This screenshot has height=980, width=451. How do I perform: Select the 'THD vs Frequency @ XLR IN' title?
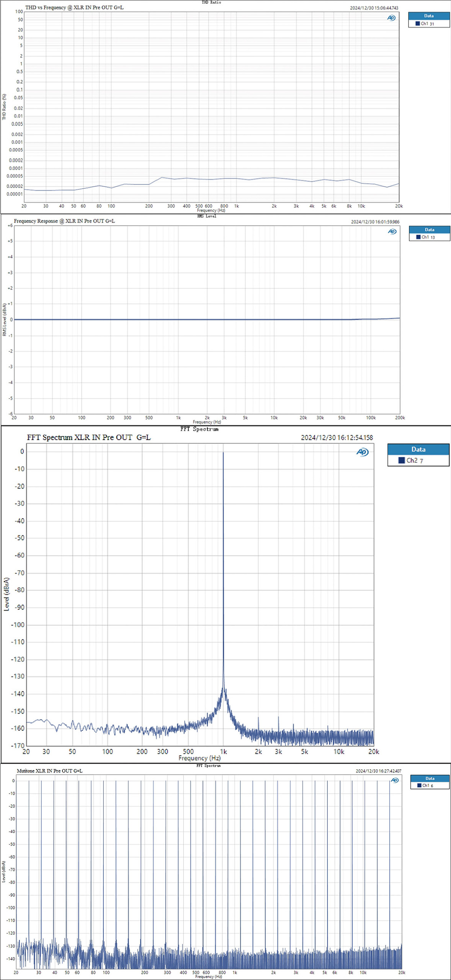tap(74, 8)
